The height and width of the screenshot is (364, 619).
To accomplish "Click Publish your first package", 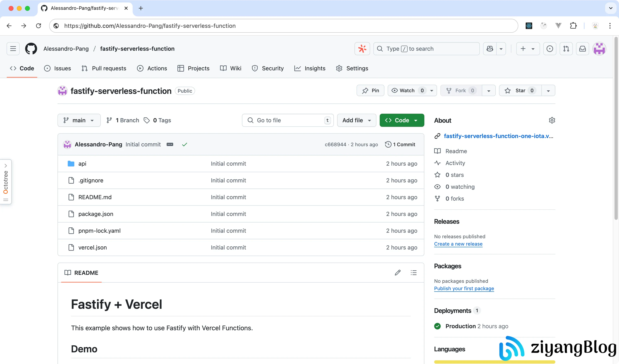I will coord(464,289).
